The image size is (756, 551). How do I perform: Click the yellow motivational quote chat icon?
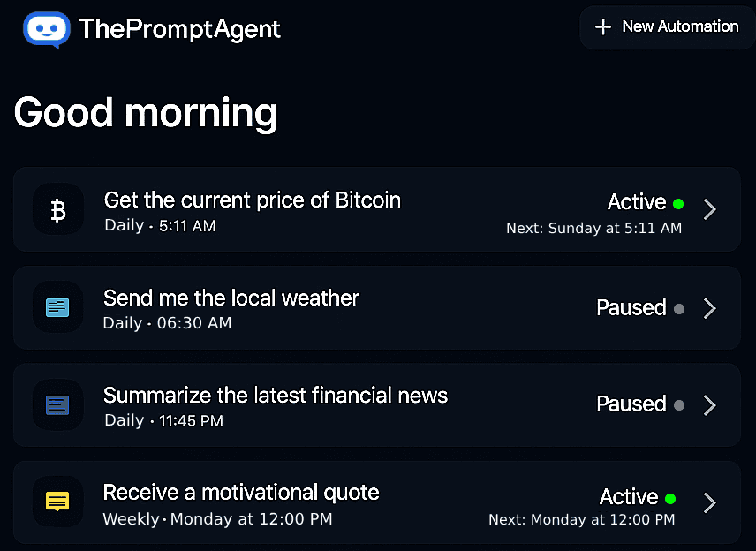point(57,502)
